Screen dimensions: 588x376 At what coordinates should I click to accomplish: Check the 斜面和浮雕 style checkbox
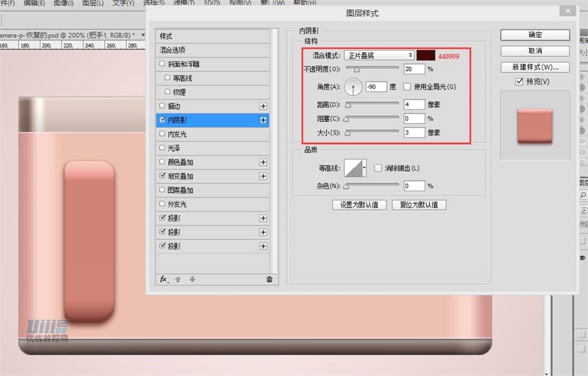tap(162, 64)
